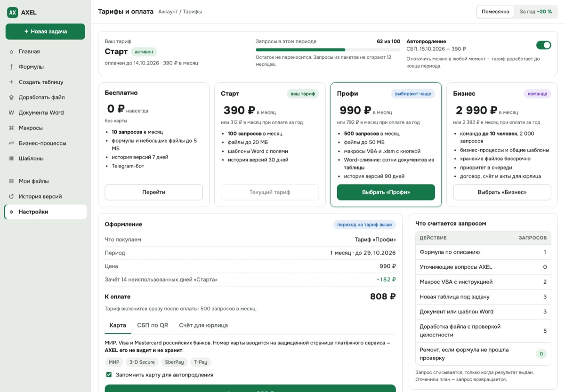Turn off the Автопродление switch

543,45
